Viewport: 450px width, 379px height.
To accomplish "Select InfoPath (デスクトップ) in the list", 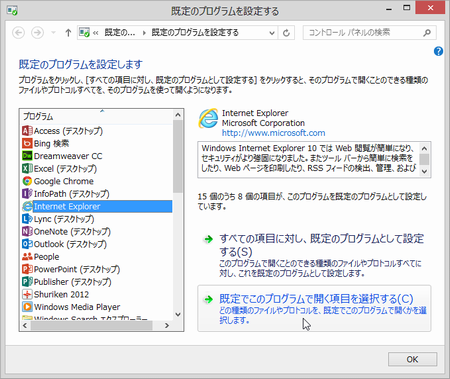I will click(72, 194).
